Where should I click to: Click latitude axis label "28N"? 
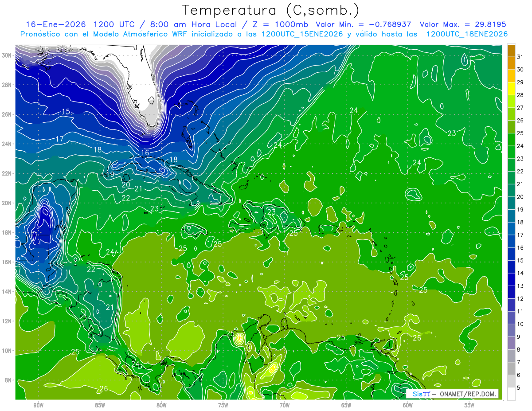(8, 85)
